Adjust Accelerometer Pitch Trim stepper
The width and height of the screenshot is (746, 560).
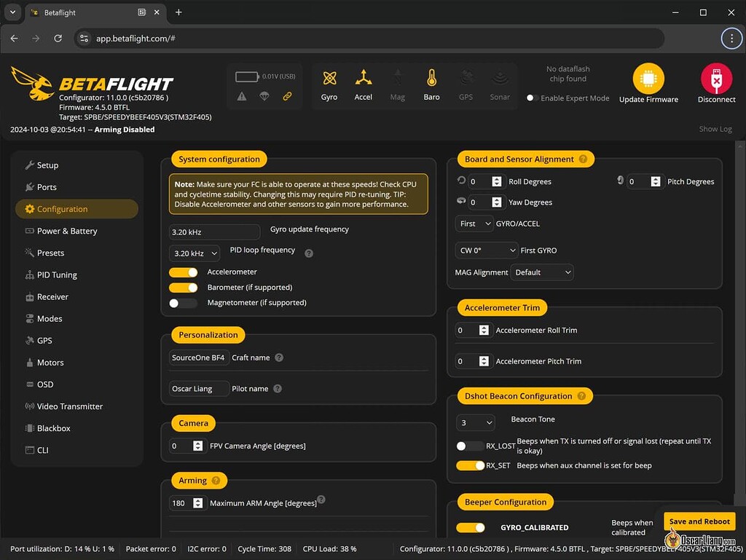(484, 361)
